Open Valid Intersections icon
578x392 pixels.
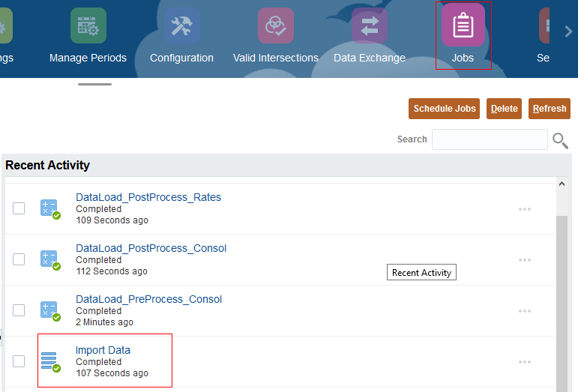tap(275, 25)
